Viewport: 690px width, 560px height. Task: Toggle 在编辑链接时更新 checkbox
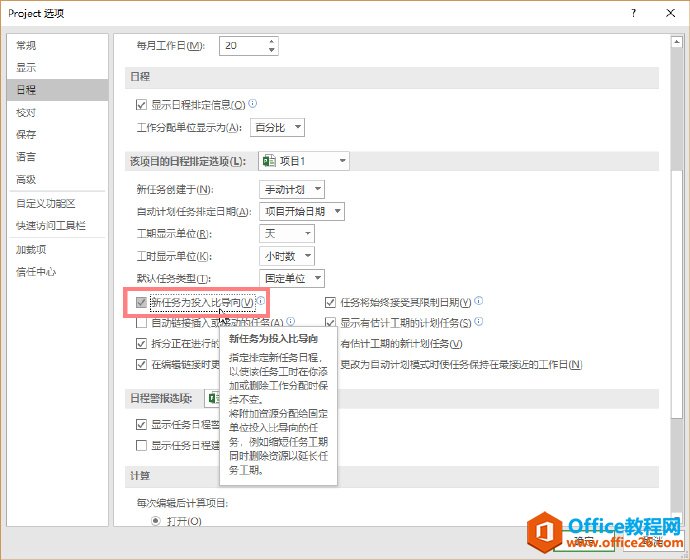tap(141, 364)
